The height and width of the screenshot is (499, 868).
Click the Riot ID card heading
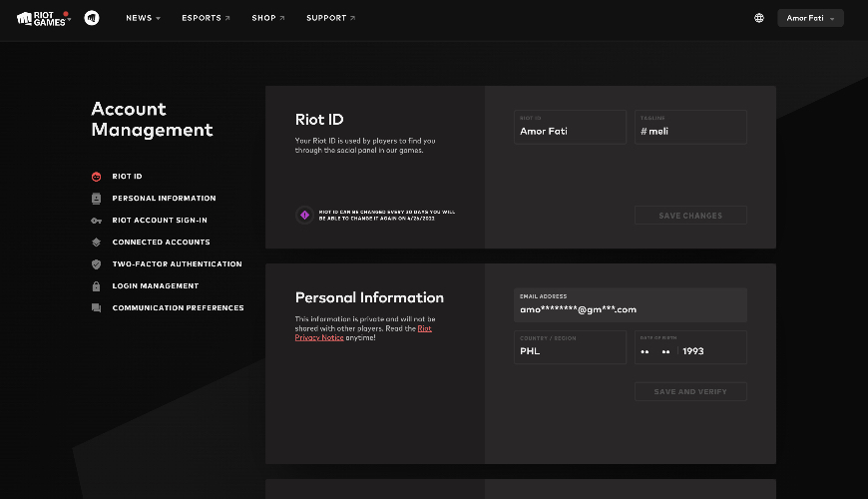(x=319, y=119)
